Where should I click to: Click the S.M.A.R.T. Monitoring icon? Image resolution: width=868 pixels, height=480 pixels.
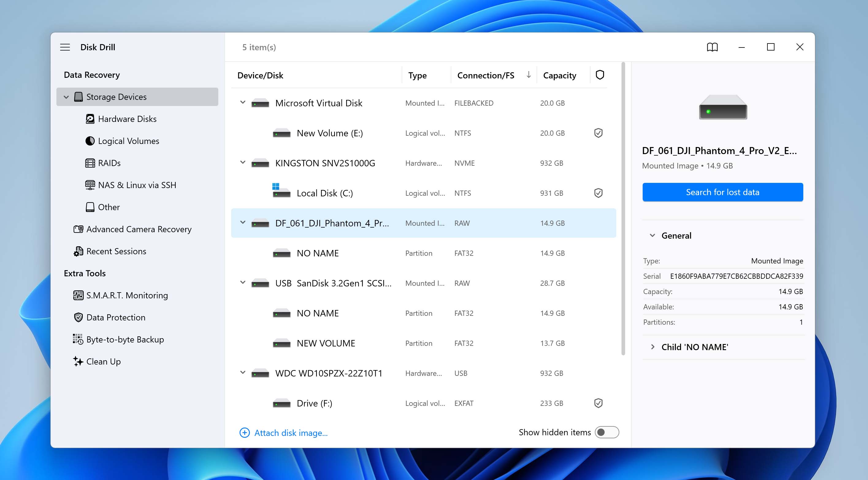click(x=78, y=295)
